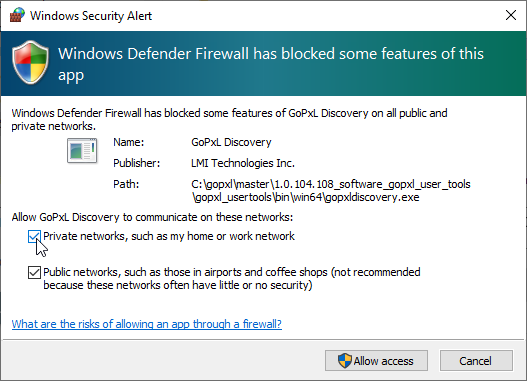Uncheck Private networks checkbox
527x381 pixels.
click(x=34, y=237)
